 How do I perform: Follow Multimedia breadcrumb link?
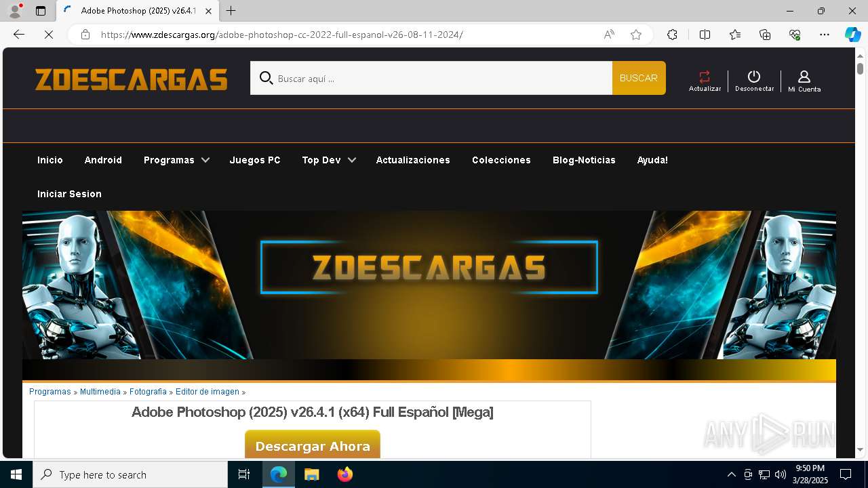coord(100,392)
